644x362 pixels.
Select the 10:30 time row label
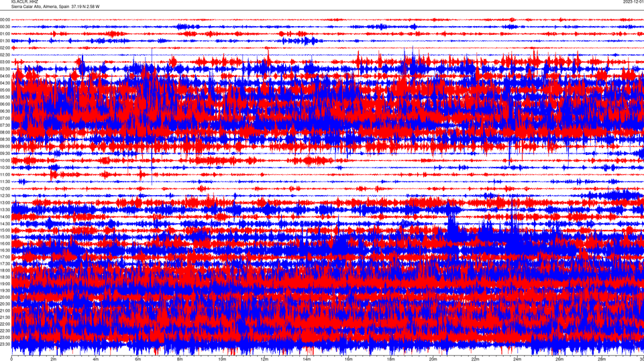[5, 168]
